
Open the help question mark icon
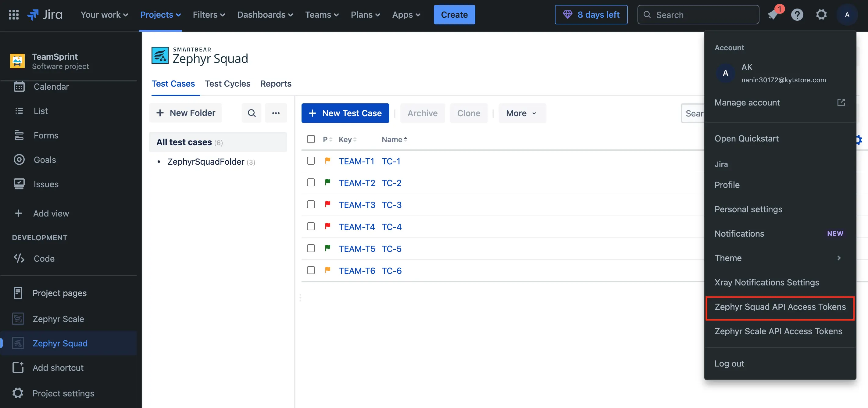[x=797, y=15]
